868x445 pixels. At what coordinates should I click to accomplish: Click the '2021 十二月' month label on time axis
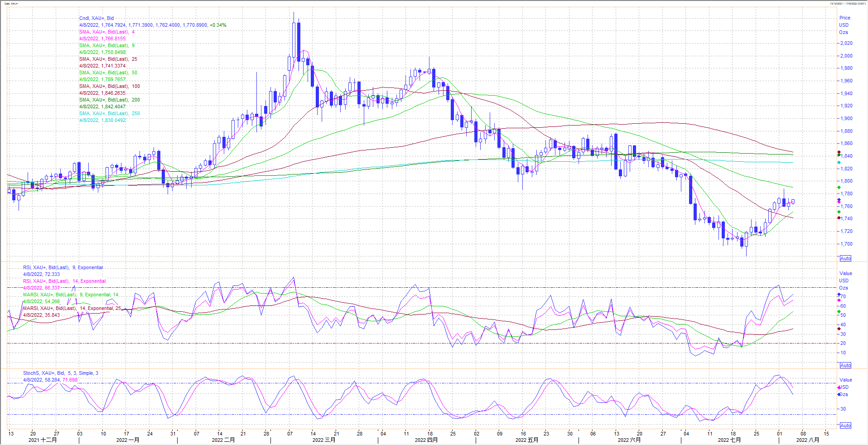(43, 440)
